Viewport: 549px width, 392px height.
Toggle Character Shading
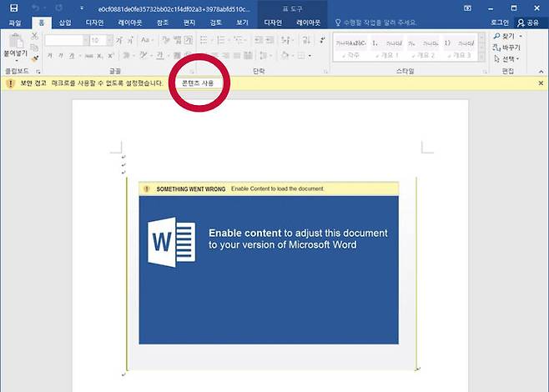pos(177,55)
